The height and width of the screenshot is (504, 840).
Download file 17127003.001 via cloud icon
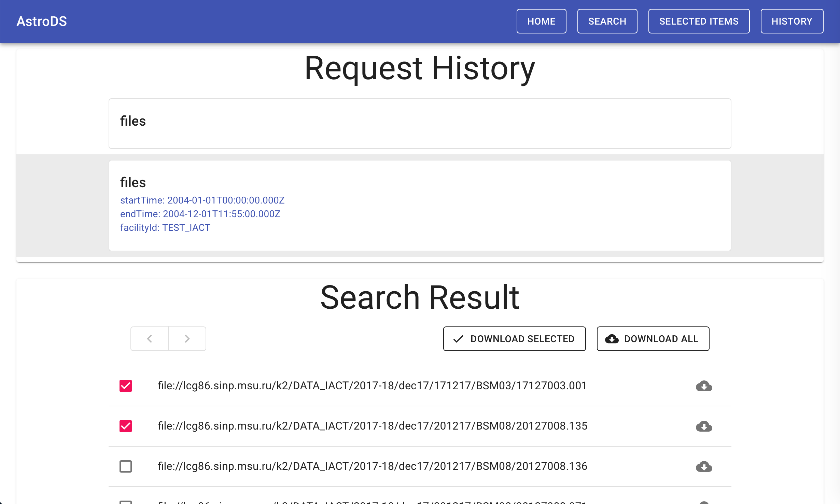[x=704, y=386]
